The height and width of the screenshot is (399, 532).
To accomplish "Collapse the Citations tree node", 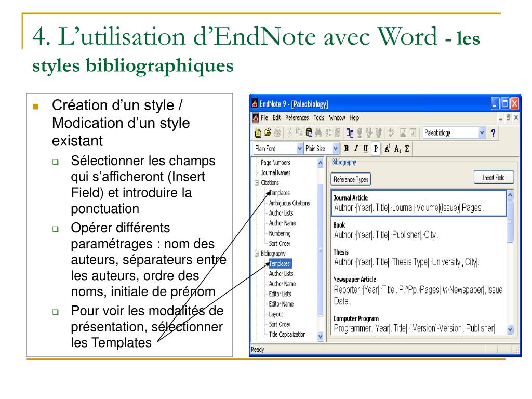I will point(257,183).
